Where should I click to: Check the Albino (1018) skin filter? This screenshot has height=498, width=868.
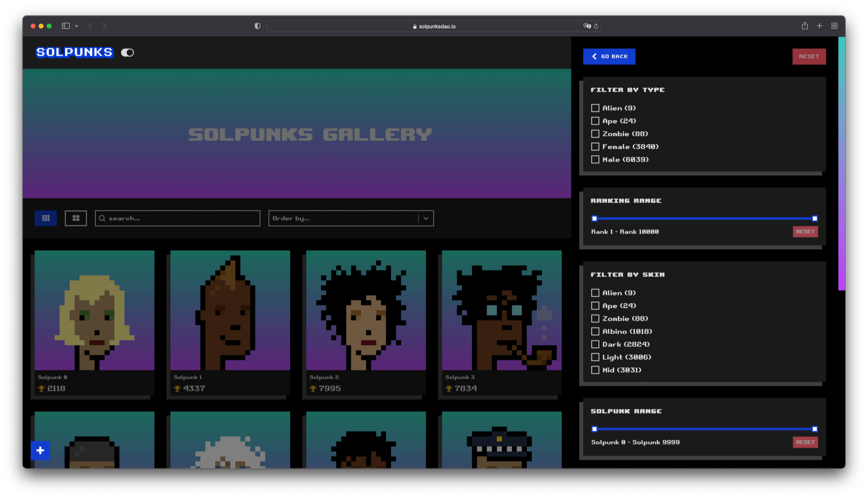[595, 331]
